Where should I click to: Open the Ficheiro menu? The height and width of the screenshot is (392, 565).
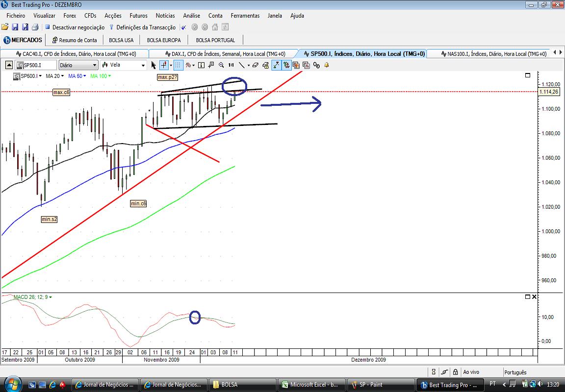pyautogui.click(x=16, y=16)
